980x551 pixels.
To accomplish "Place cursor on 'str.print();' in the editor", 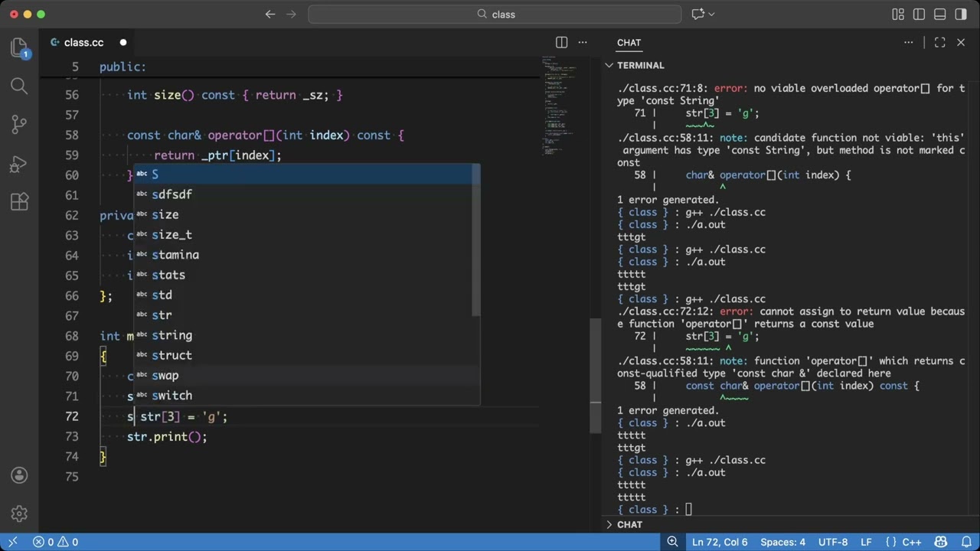I will tap(167, 436).
